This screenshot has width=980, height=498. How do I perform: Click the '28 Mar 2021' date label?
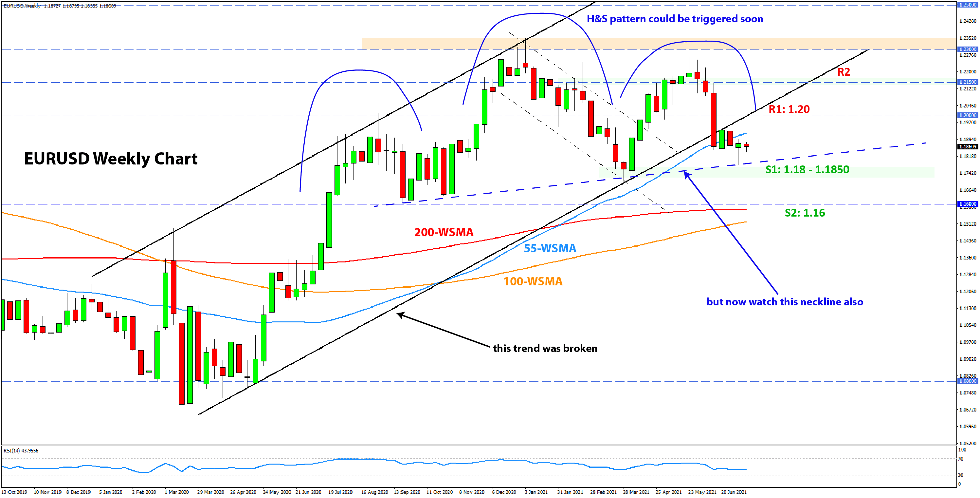(636, 492)
